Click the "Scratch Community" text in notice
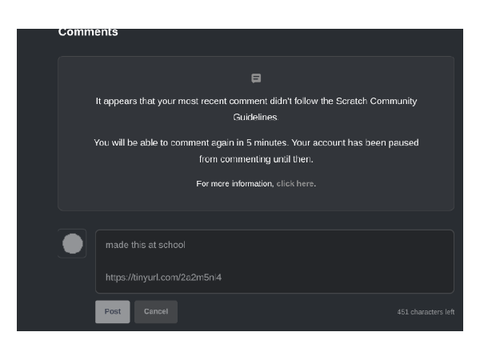 pos(376,101)
